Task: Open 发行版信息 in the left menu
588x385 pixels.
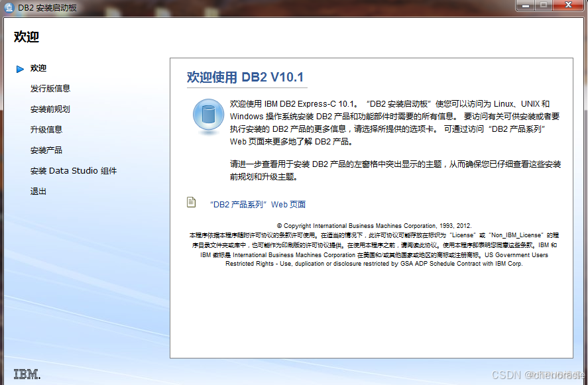Action: coord(50,89)
